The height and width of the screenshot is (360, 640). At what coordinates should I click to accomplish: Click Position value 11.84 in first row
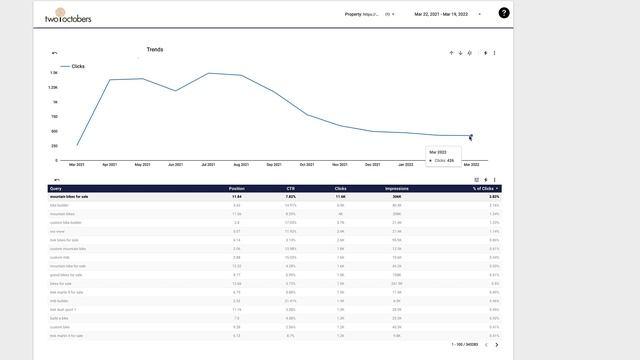(x=237, y=197)
